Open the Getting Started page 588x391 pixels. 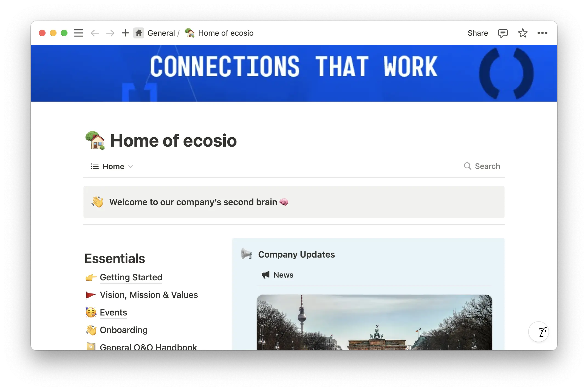tap(131, 277)
